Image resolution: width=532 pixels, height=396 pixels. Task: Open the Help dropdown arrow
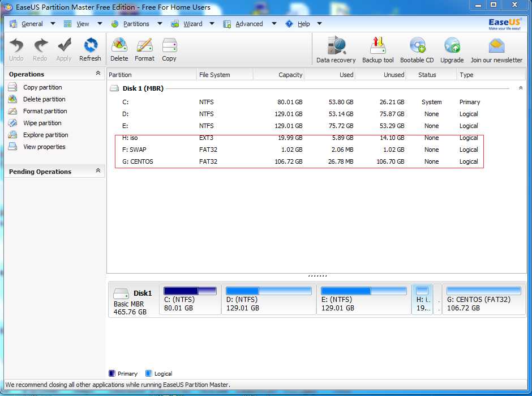[319, 24]
